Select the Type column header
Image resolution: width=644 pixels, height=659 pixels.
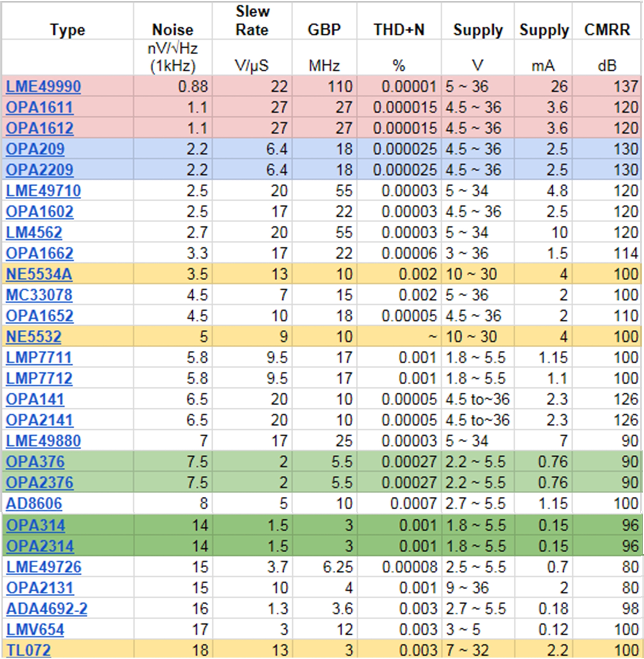tap(68, 30)
